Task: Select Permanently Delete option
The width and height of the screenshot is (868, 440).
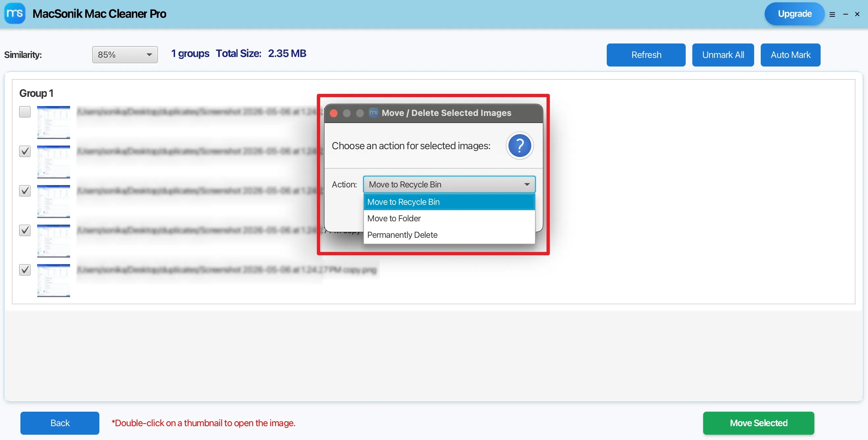Action: tap(449, 235)
